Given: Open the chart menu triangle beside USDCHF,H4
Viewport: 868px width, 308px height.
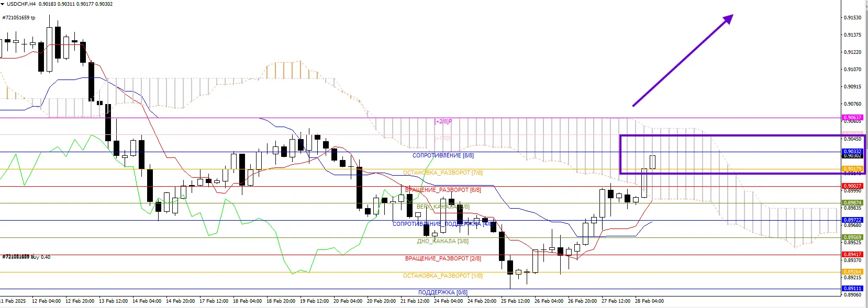Looking at the screenshot, I should 3,4.
